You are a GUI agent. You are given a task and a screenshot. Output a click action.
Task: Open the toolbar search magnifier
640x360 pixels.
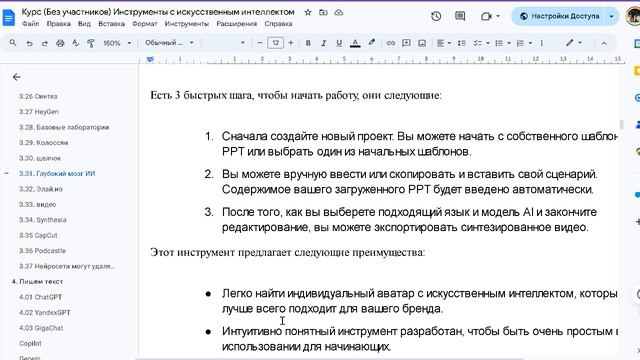(13, 43)
